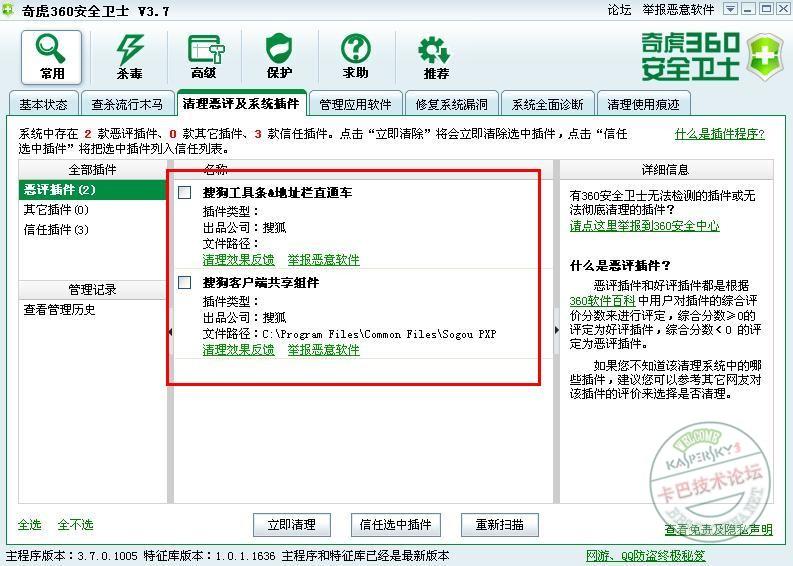Open the 查看免责及隐私声明 link
This screenshot has height=566, width=793.
719,530
